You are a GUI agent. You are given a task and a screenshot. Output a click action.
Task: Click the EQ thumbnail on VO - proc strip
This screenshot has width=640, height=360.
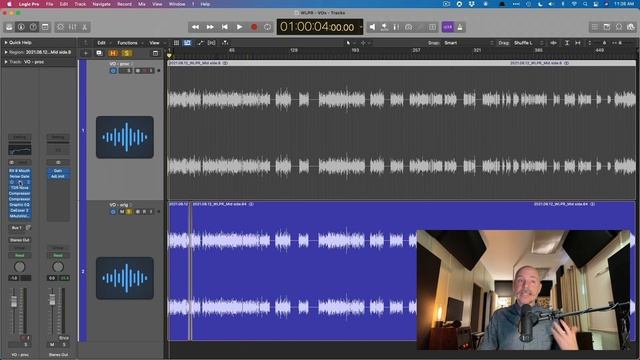coord(20,149)
